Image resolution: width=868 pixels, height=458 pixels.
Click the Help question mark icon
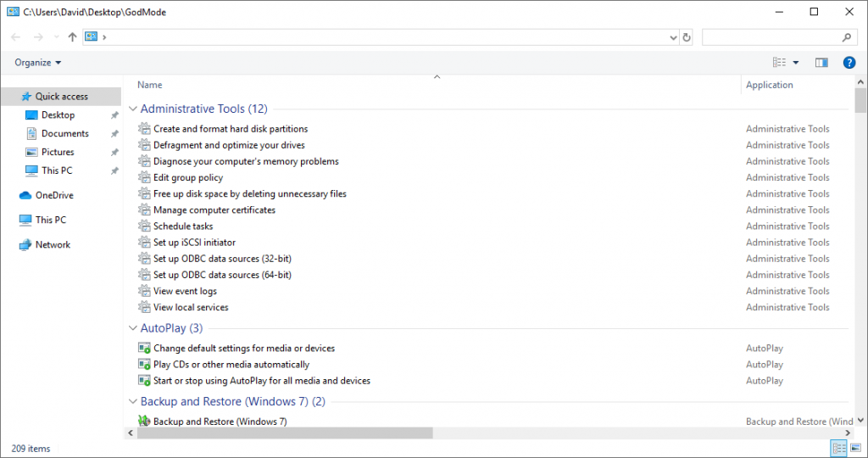click(849, 63)
